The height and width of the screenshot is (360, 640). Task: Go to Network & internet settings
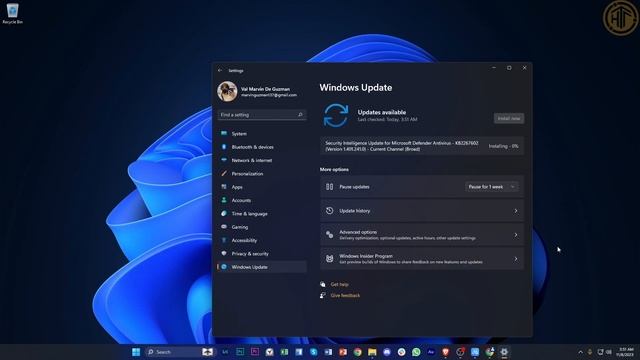click(x=262, y=160)
